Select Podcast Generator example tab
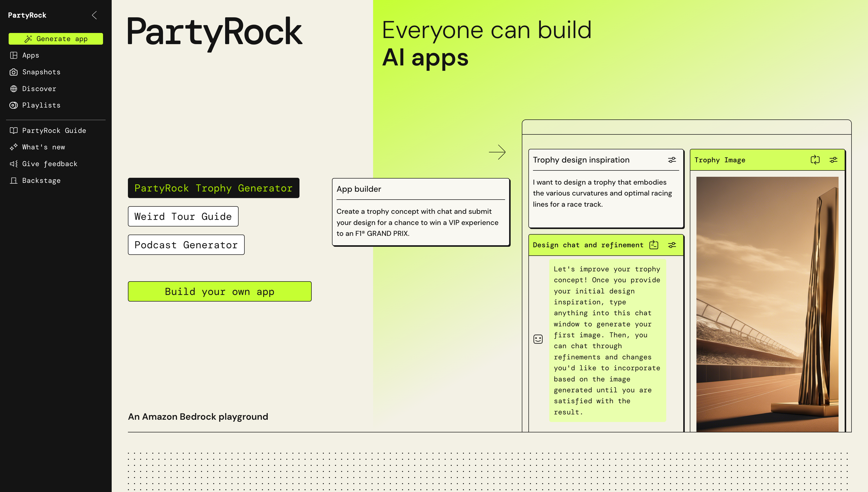Viewport: 868px width, 492px height. [186, 245]
